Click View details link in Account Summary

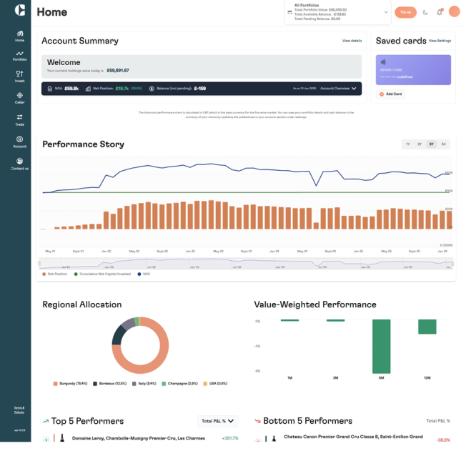point(352,41)
